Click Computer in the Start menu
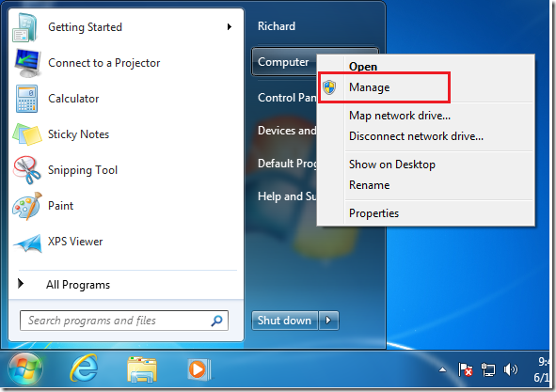The width and height of the screenshot is (556, 392). pyautogui.click(x=283, y=62)
